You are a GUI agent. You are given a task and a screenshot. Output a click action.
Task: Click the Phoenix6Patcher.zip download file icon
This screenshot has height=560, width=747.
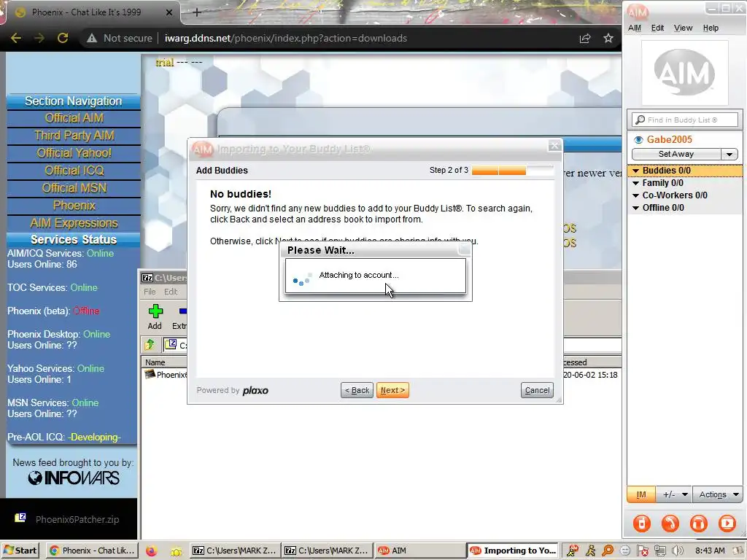[x=20, y=518]
